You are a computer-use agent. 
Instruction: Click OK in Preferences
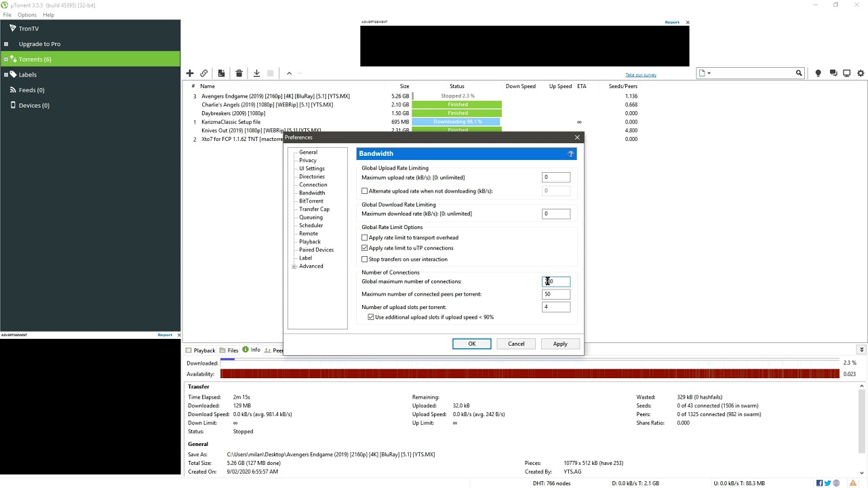pyautogui.click(x=472, y=344)
